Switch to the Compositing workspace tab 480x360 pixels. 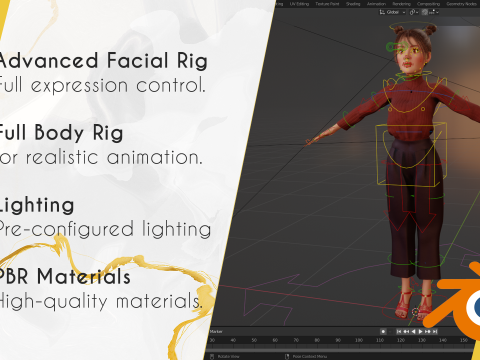point(428,4)
